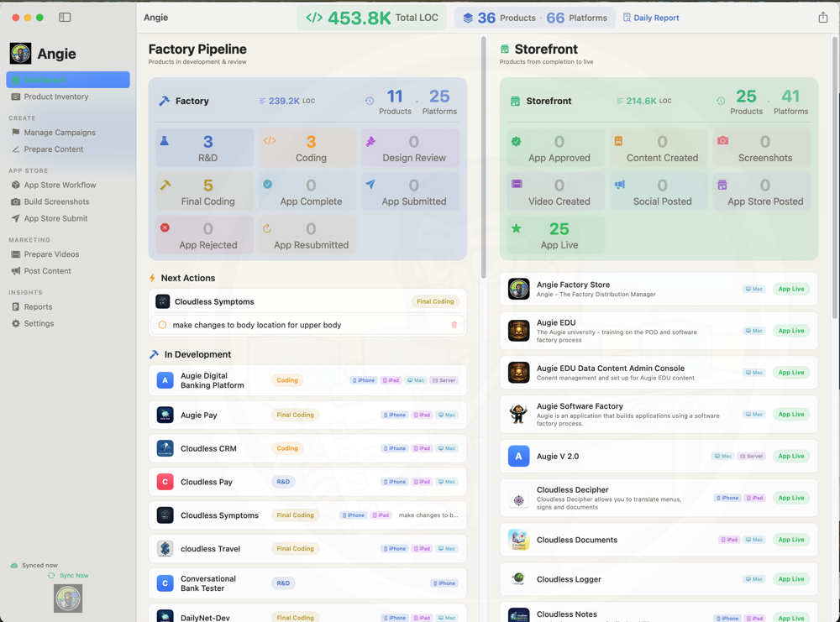Click the Server tag on Augie Digital Banking
This screenshot has height=622, width=840.
444,380
